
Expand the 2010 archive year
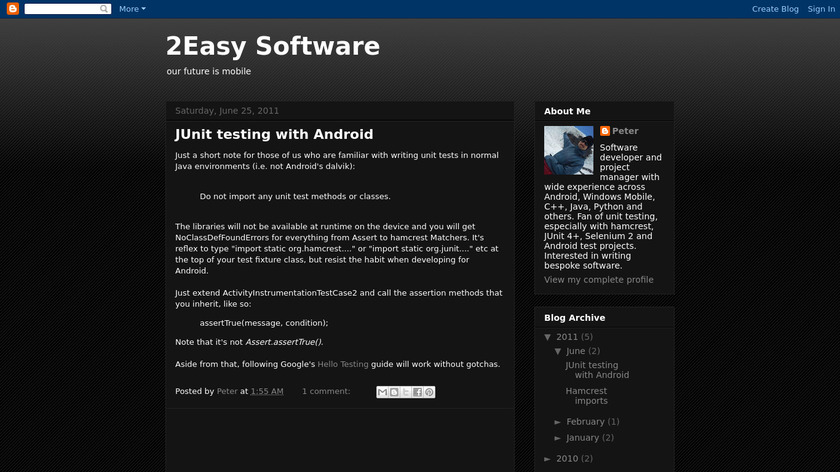548,458
